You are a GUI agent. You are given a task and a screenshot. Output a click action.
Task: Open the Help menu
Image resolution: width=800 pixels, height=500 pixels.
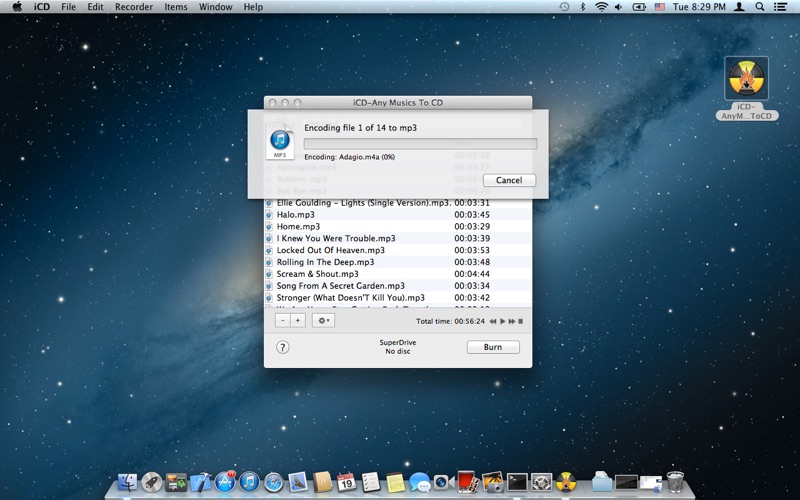pyautogui.click(x=253, y=7)
